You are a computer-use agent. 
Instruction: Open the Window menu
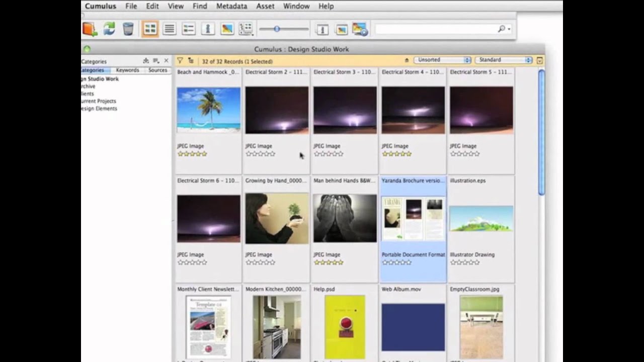[x=296, y=6]
